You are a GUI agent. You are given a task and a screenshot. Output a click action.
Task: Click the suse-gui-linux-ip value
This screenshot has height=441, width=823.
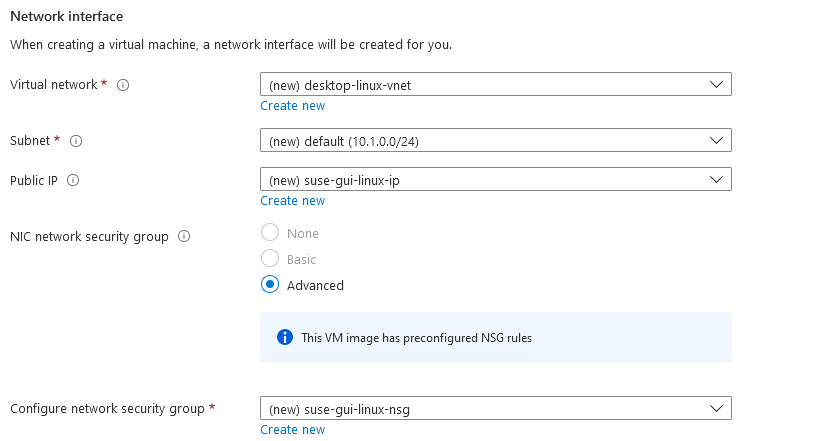[334, 180]
